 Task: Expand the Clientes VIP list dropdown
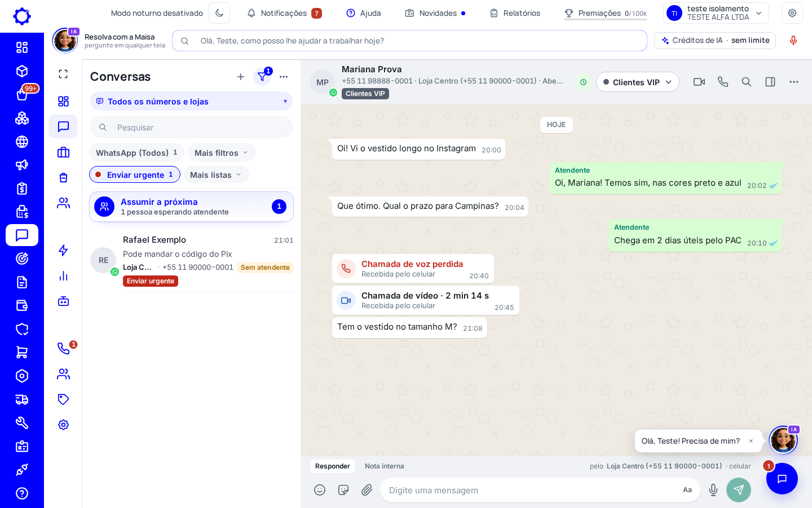point(637,82)
